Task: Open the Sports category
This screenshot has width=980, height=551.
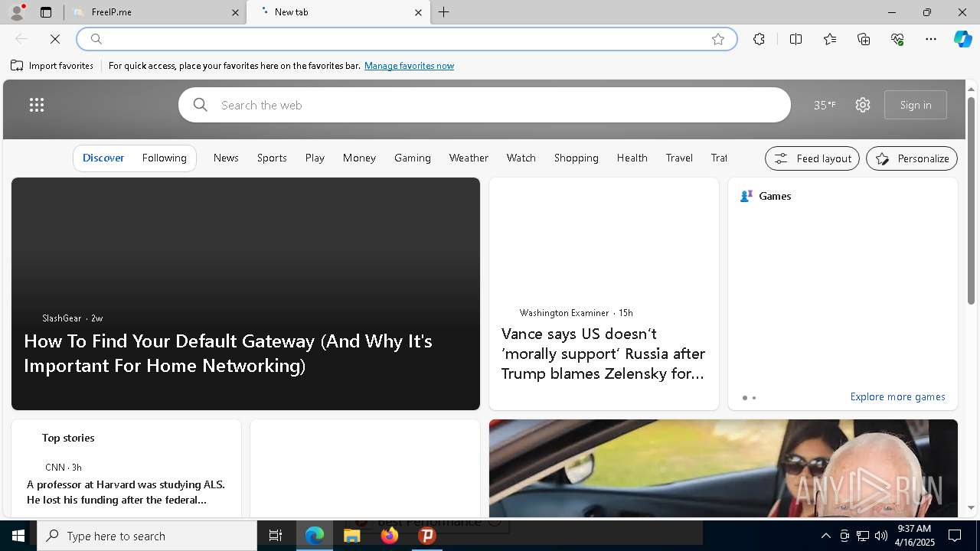Action: [x=272, y=158]
